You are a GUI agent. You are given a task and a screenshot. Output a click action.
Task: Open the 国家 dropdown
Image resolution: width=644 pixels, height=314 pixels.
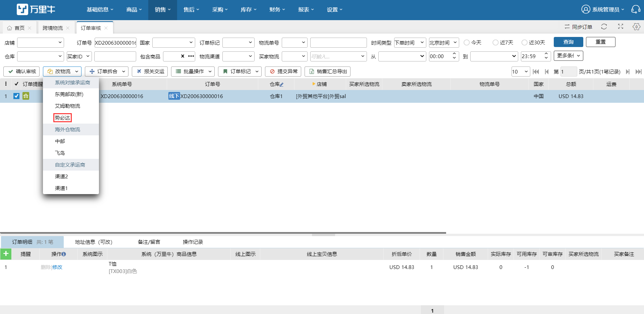(x=173, y=43)
